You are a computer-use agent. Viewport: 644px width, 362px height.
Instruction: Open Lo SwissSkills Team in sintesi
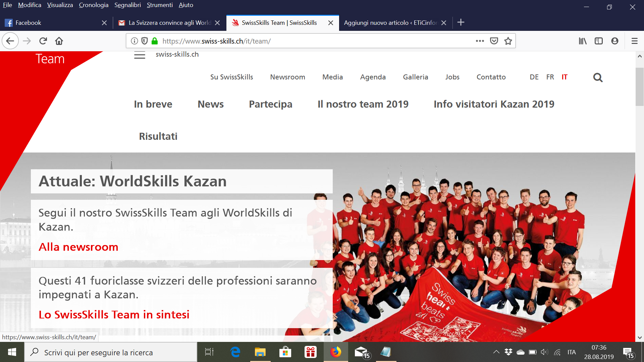coord(114,315)
